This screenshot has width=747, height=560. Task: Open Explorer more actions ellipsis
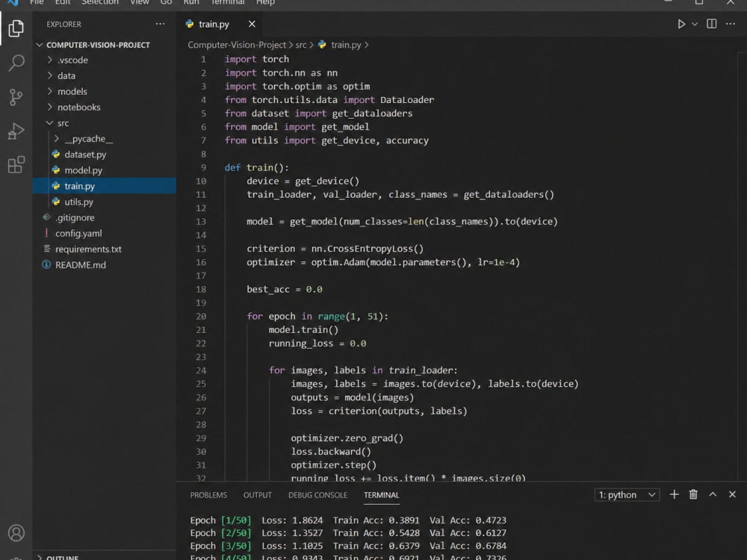pyautogui.click(x=160, y=24)
